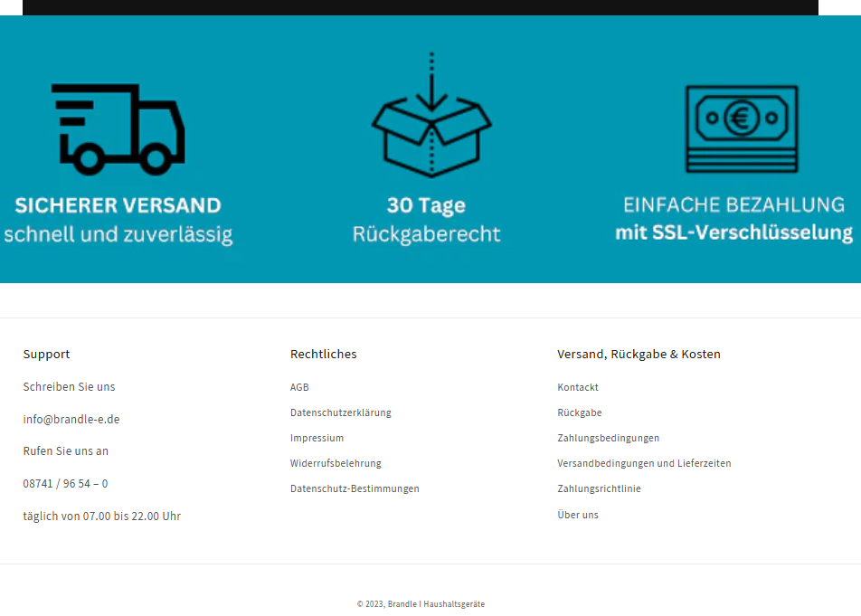Open the AGB page
This screenshot has height=616, width=861.
point(299,387)
